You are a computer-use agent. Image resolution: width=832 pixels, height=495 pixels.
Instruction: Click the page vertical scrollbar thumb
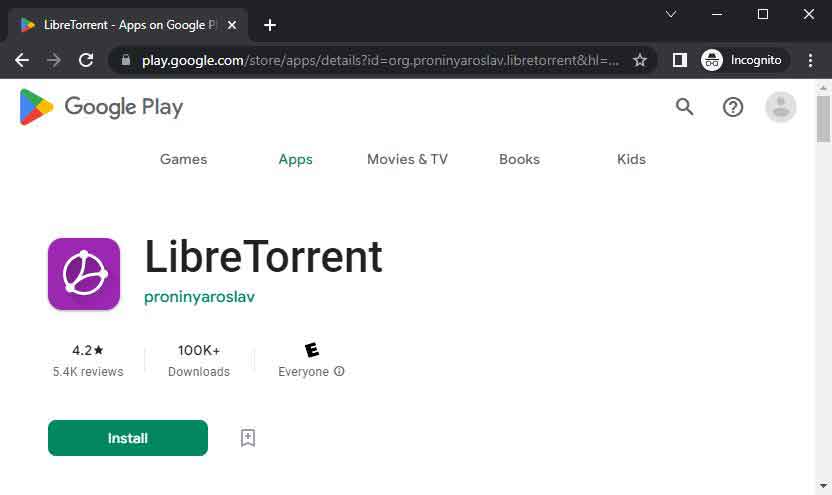(x=823, y=119)
